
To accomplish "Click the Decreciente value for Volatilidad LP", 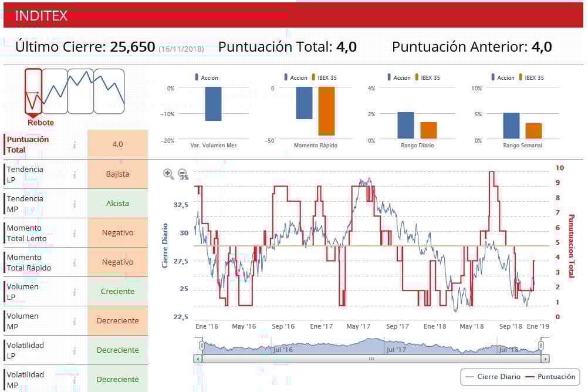I will pos(118,350).
